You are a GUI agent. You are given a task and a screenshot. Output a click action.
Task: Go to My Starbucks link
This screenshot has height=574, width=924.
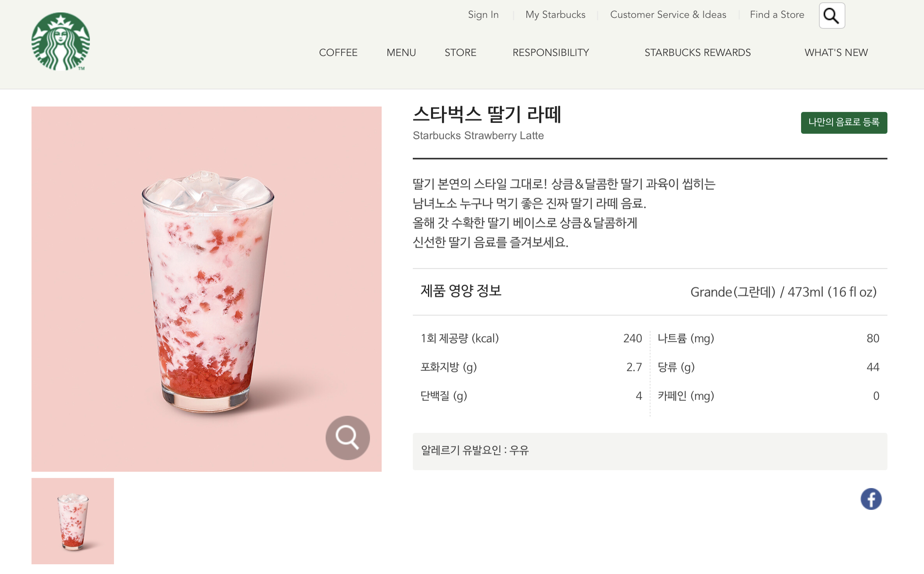[555, 15]
